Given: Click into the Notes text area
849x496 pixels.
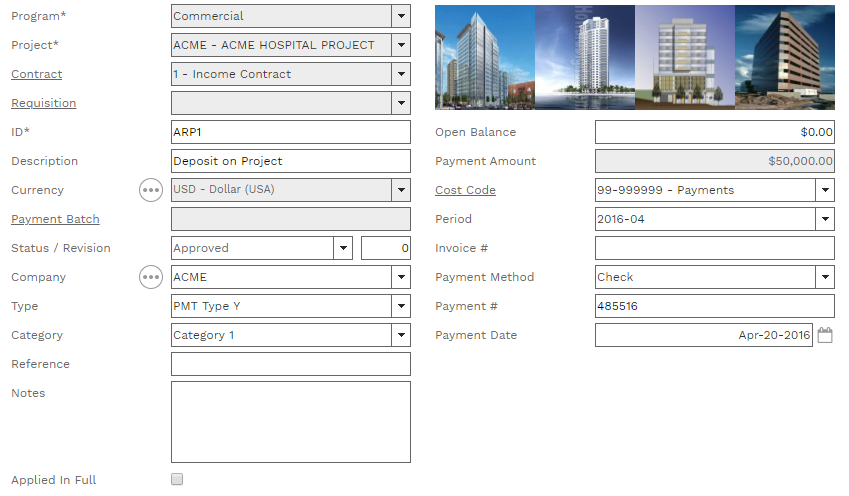Looking at the screenshot, I should coord(290,421).
